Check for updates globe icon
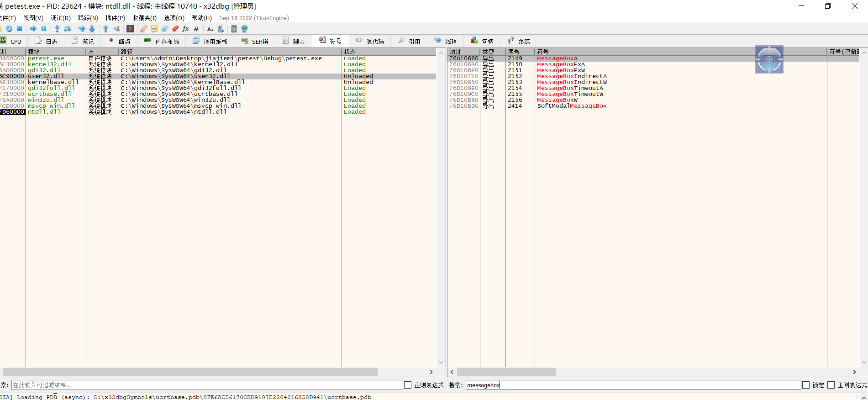 click(244, 29)
